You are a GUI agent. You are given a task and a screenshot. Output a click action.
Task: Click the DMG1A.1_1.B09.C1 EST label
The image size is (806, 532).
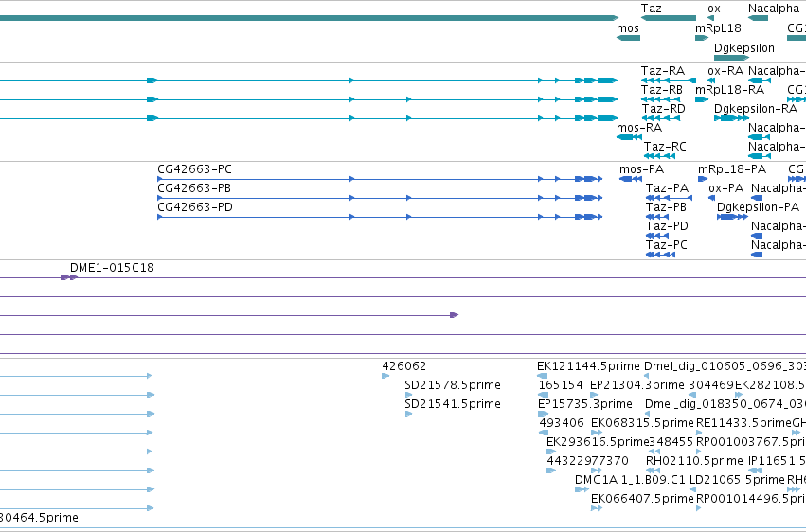click(630, 480)
